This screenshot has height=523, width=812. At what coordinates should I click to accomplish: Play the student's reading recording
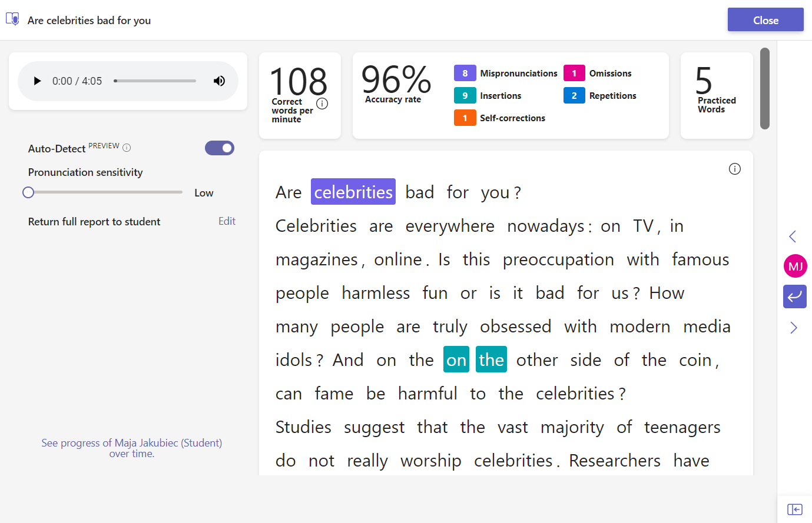pyautogui.click(x=37, y=81)
